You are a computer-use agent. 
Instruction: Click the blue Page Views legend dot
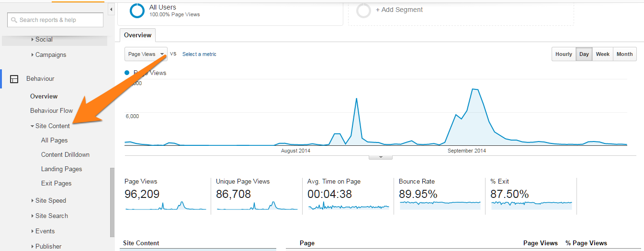pyautogui.click(x=127, y=73)
